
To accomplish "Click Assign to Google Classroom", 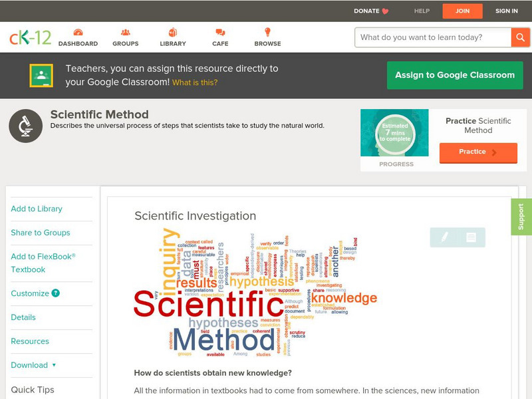I will coord(454,75).
